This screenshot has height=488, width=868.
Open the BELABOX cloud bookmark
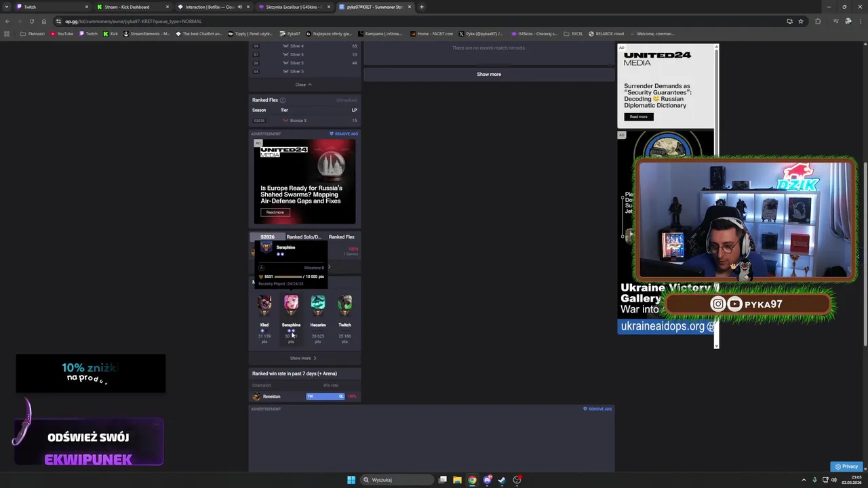(x=606, y=34)
